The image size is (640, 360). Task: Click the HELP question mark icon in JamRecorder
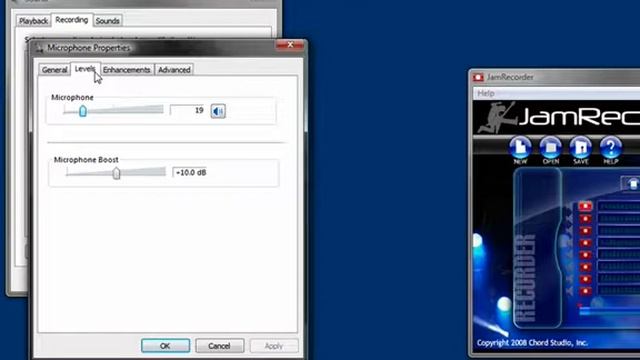[611, 148]
